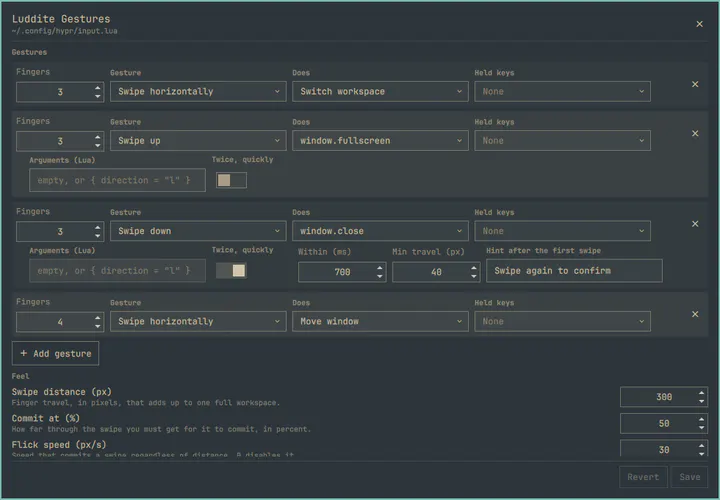Click the Flick speed value 30
Screen dimensions: 720x500
point(664,449)
